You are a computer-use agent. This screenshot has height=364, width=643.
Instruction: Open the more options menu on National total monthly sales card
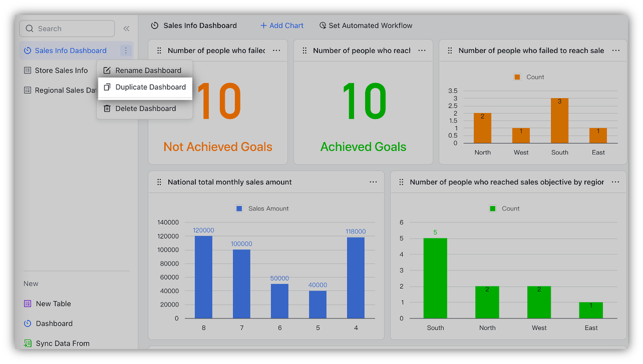pos(373,182)
